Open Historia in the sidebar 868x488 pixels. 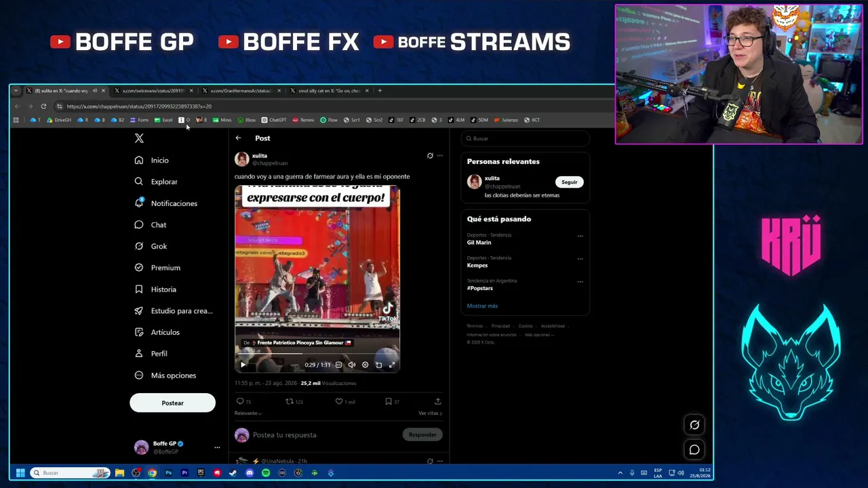[155, 289]
